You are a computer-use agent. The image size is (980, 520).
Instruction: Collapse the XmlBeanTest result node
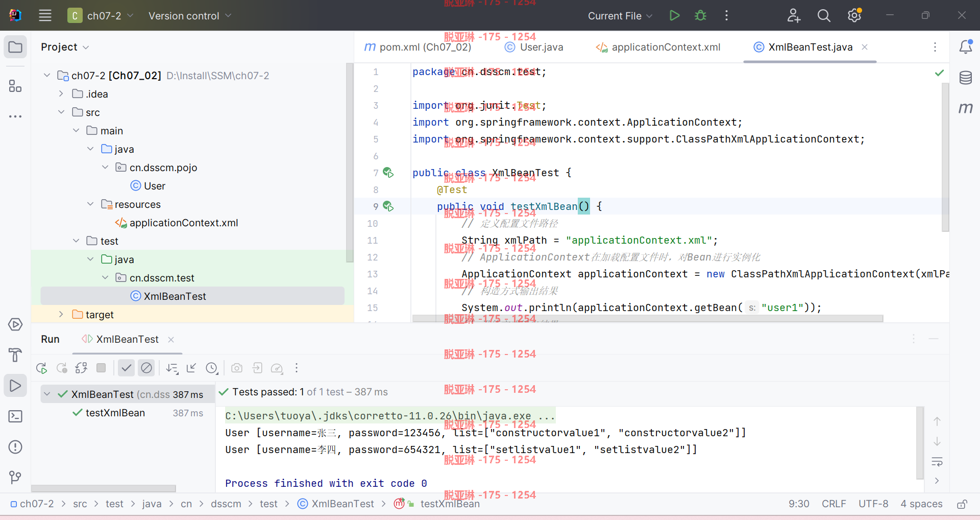point(47,394)
